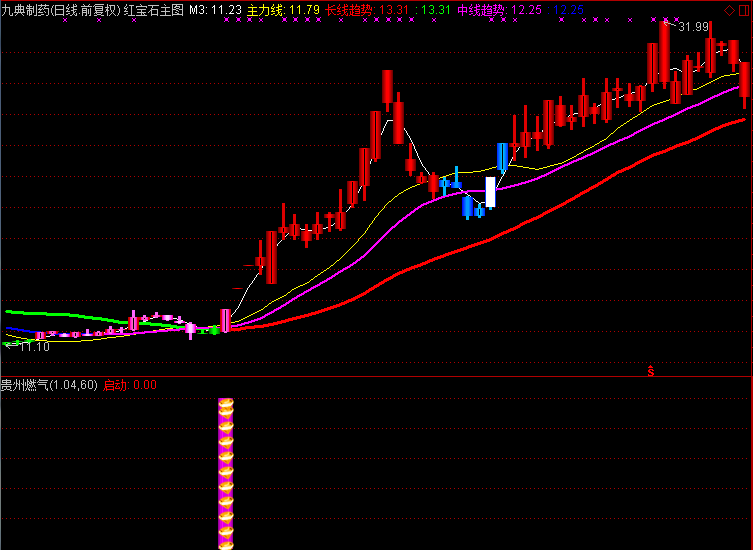Click the green 13.31 trend value
753x550 pixels.
(435, 10)
